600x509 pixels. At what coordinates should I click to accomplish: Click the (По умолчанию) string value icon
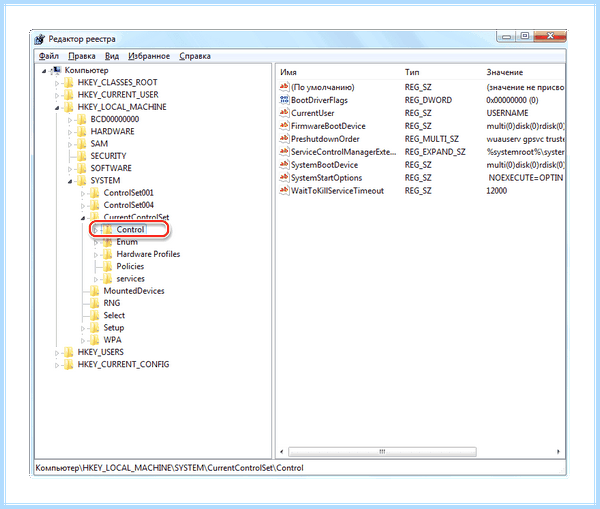click(x=284, y=87)
